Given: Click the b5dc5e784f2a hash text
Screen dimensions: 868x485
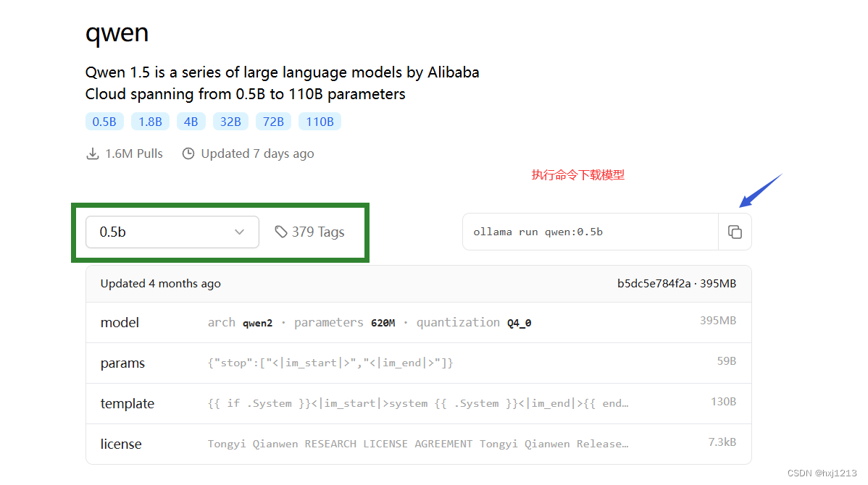Looking at the screenshot, I should pyautogui.click(x=654, y=284).
